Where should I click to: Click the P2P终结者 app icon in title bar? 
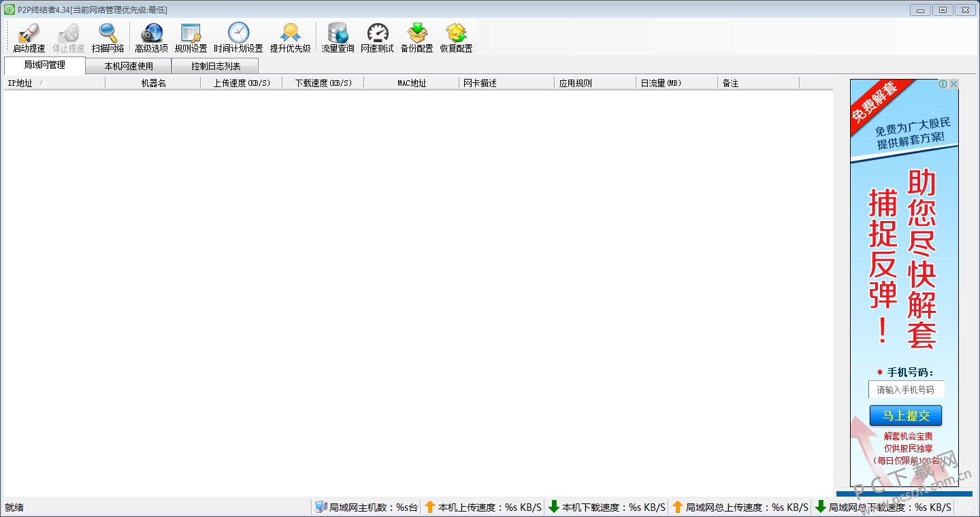10,10
